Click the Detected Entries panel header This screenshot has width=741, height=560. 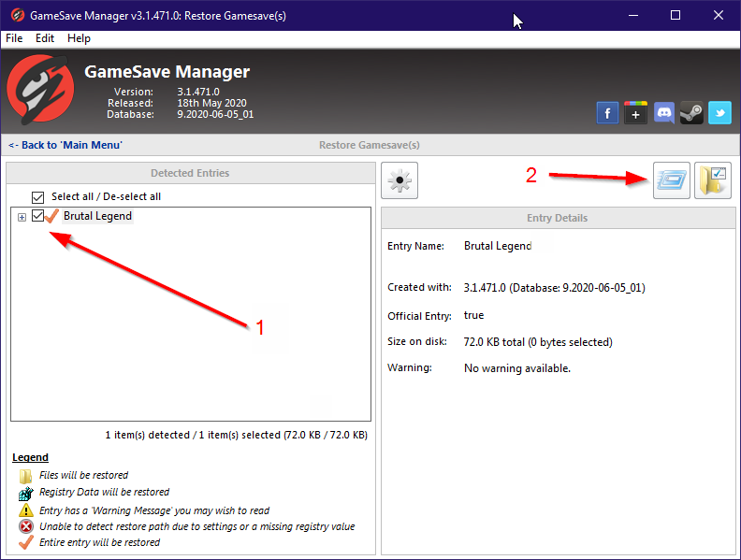(190, 173)
